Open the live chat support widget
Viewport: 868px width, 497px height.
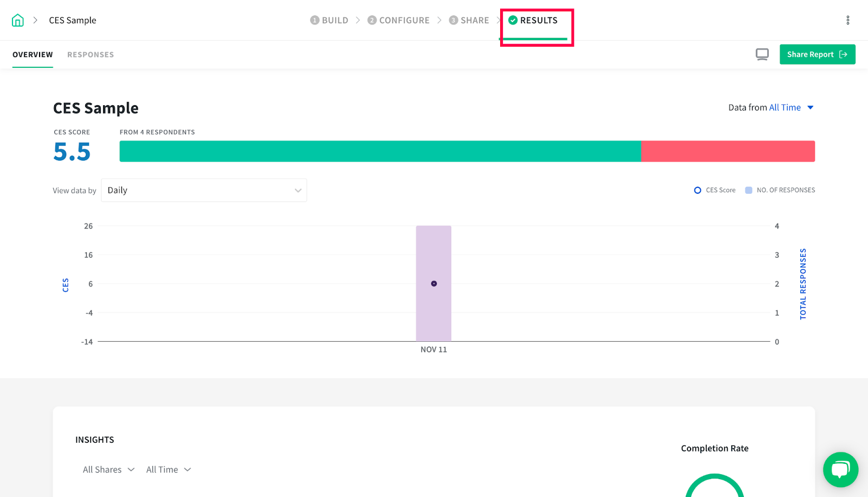click(840, 469)
